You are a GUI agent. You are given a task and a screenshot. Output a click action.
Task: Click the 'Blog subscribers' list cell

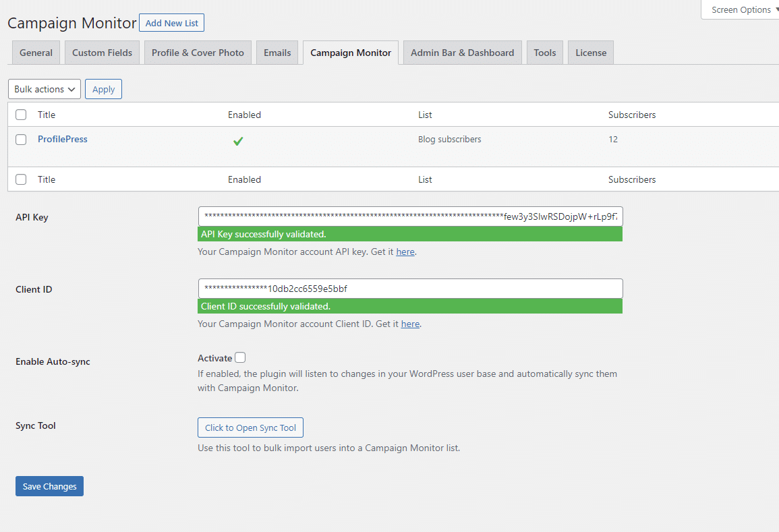450,139
